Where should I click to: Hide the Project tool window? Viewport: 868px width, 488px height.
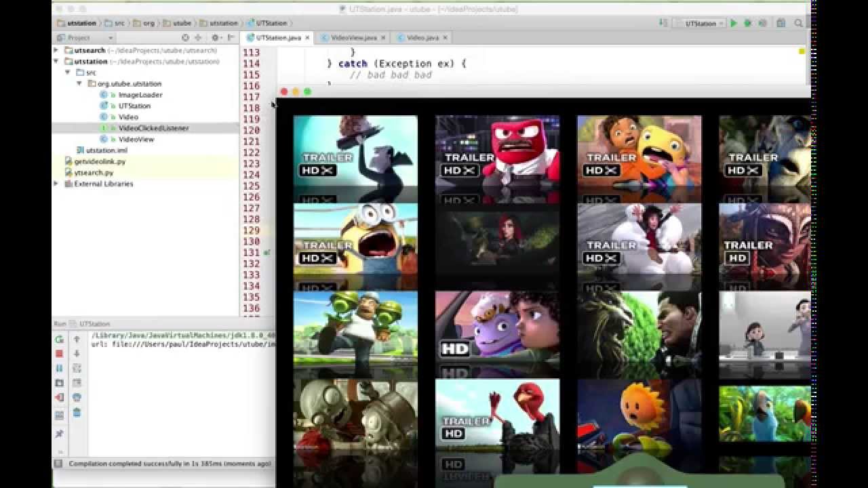pyautogui.click(x=231, y=38)
